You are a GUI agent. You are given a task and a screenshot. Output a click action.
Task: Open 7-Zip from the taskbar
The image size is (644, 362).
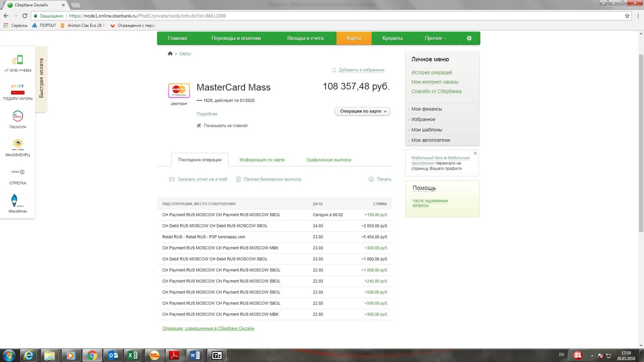[217, 355]
